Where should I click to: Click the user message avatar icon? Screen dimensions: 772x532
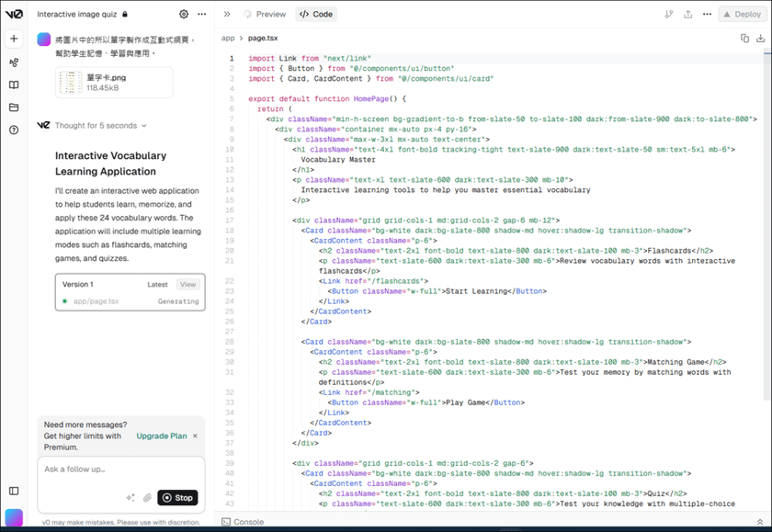pyautogui.click(x=44, y=40)
